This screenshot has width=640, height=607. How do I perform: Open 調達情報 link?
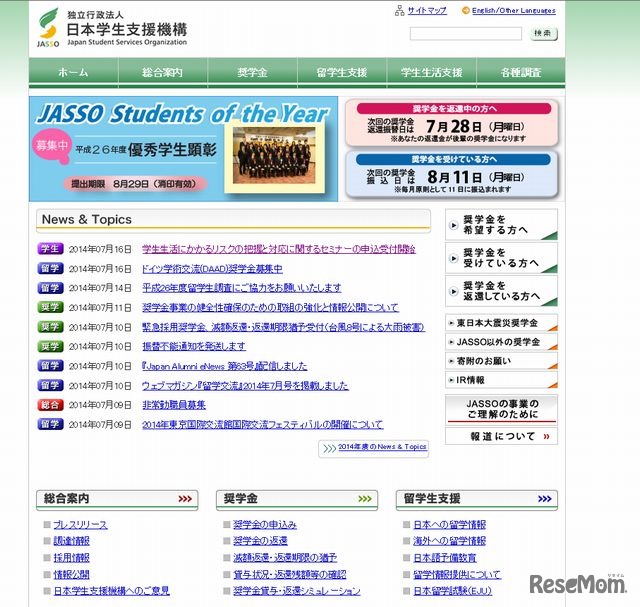[71, 541]
